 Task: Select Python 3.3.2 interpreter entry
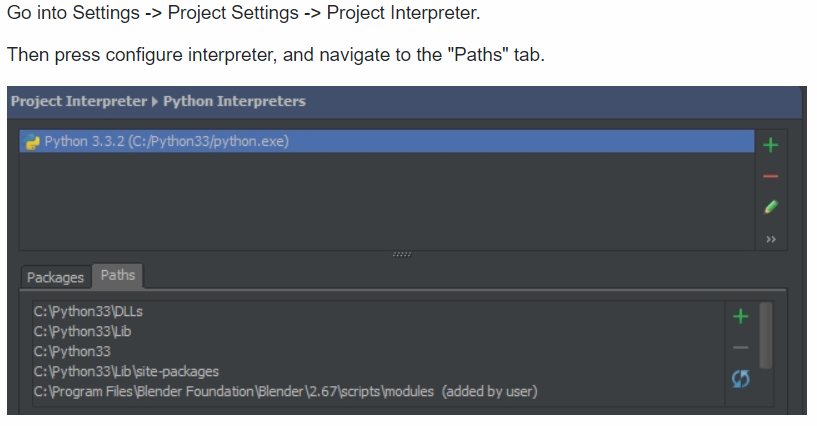tap(387, 141)
